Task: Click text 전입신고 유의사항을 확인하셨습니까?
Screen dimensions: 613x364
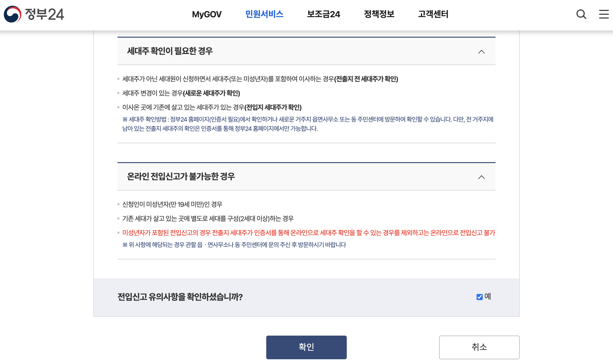Action: pos(180,297)
